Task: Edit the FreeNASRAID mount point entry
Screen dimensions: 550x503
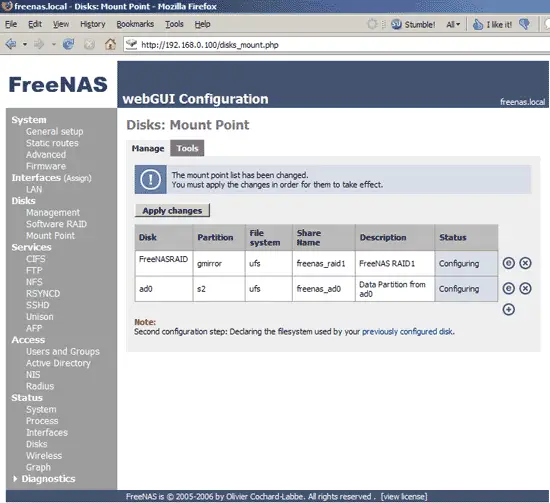Action: (509, 263)
